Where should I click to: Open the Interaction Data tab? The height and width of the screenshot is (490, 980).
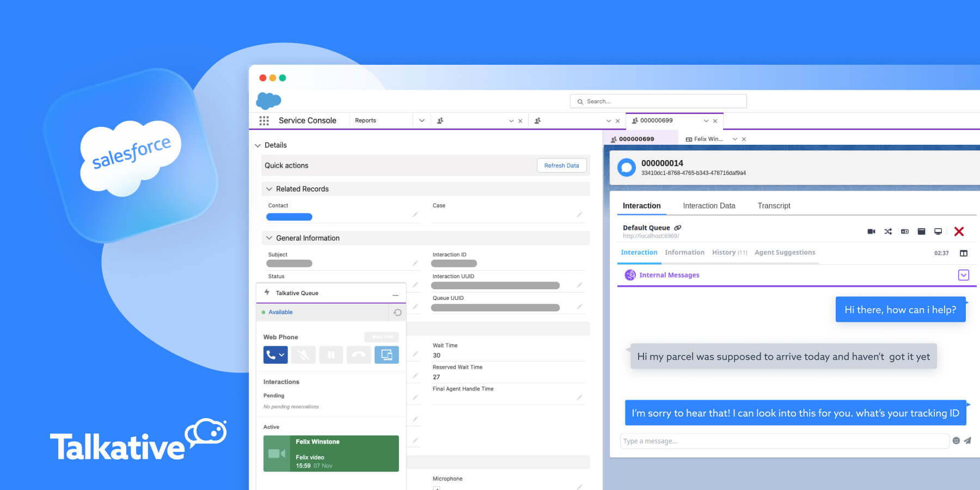click(709, 206)
